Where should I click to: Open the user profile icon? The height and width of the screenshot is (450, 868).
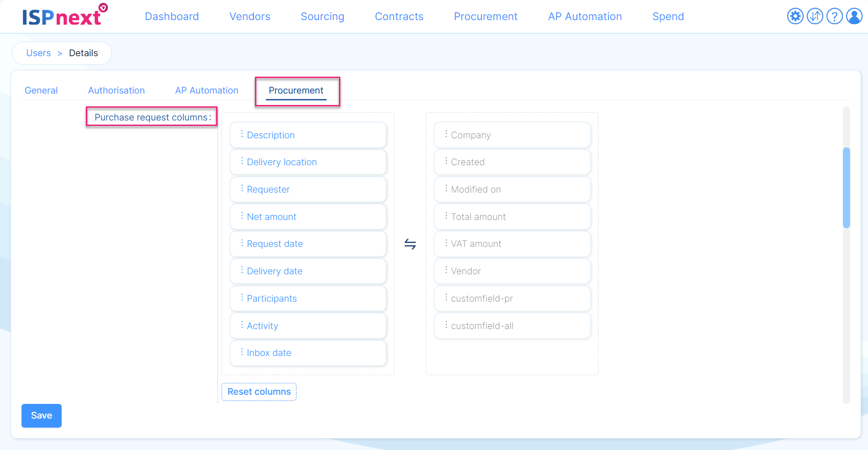(x=854, y=16)
